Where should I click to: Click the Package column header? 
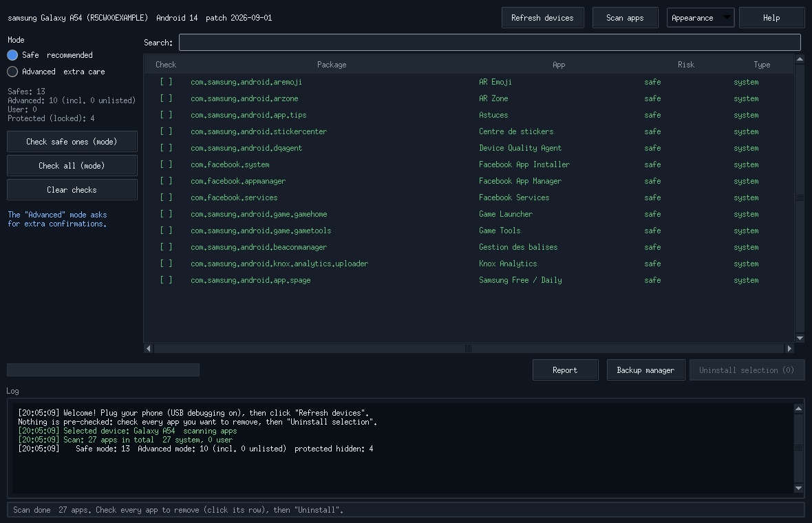click(332, 65)
